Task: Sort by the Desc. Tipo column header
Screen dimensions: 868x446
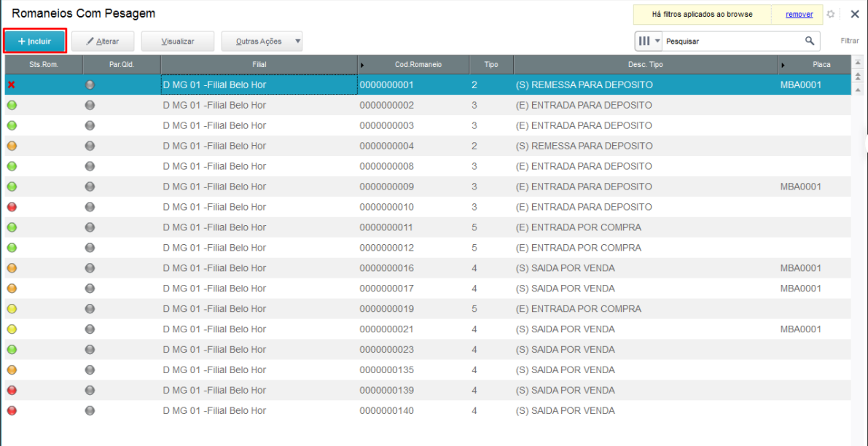Action: click(646, 65)
